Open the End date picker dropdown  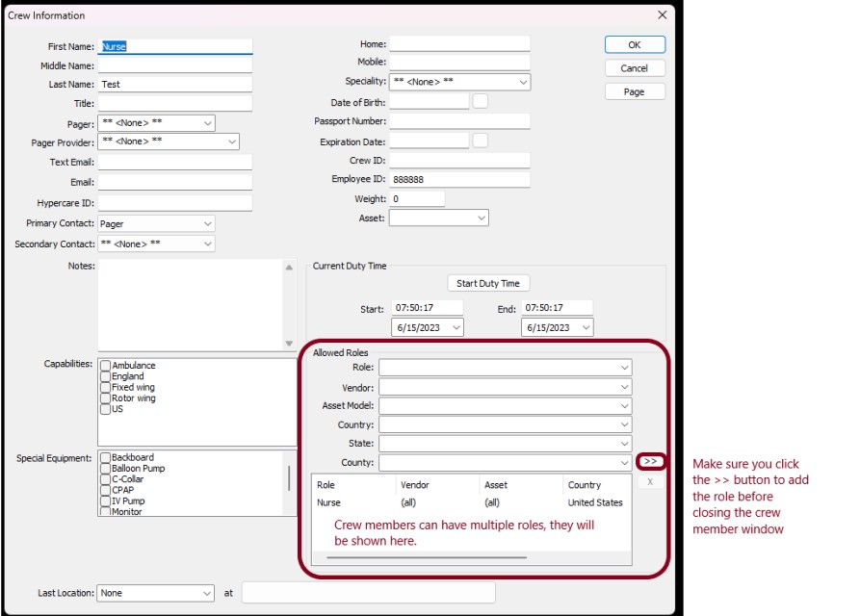tap(586, 327)
